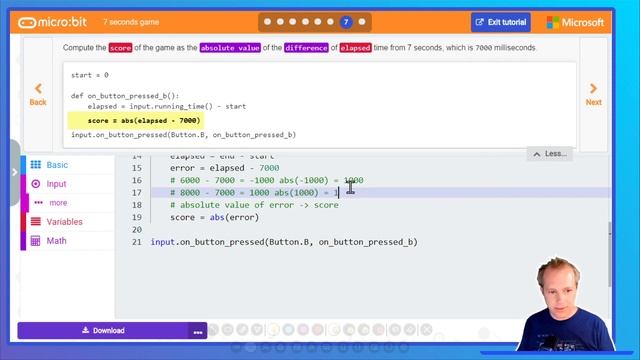Image resolution: width=640 pixels, height=360 pixels.
Task: Click the comment on line 16
Action: tap(267, 180)
